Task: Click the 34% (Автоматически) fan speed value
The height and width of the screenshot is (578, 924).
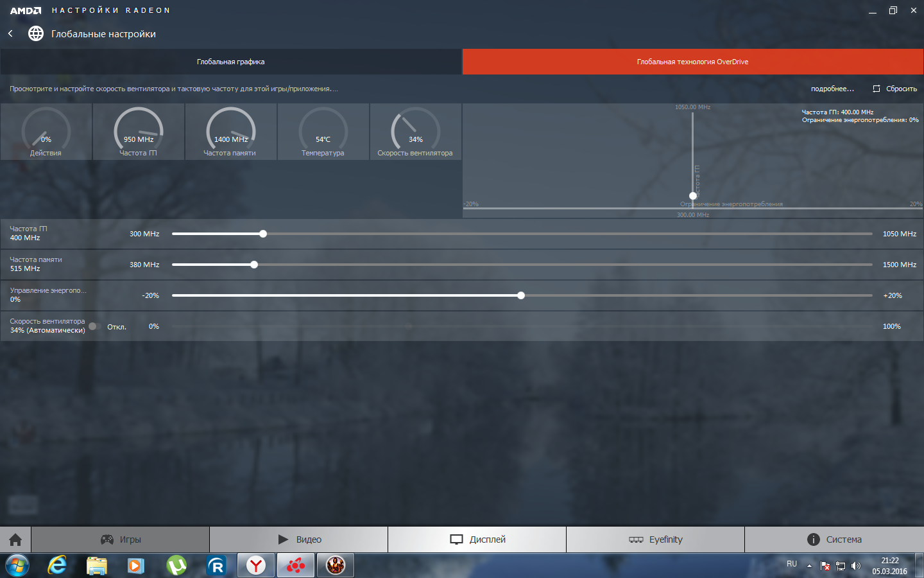Action: pyautogui.click(x=47, y=330)
